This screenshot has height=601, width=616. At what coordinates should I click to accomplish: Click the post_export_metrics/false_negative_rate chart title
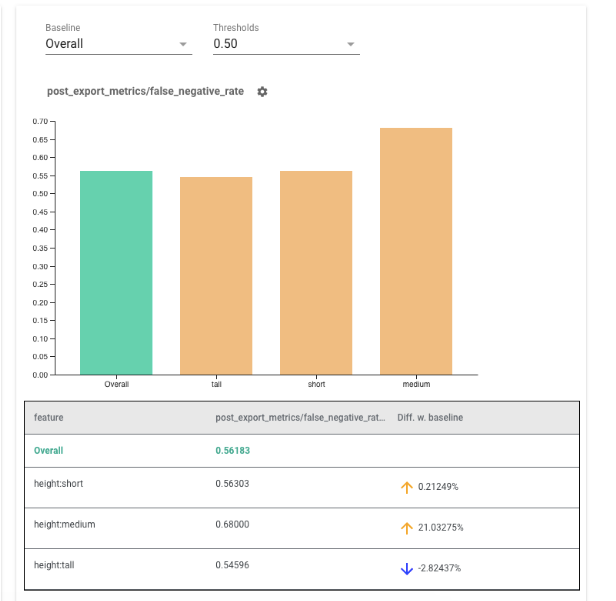[145, 92]
